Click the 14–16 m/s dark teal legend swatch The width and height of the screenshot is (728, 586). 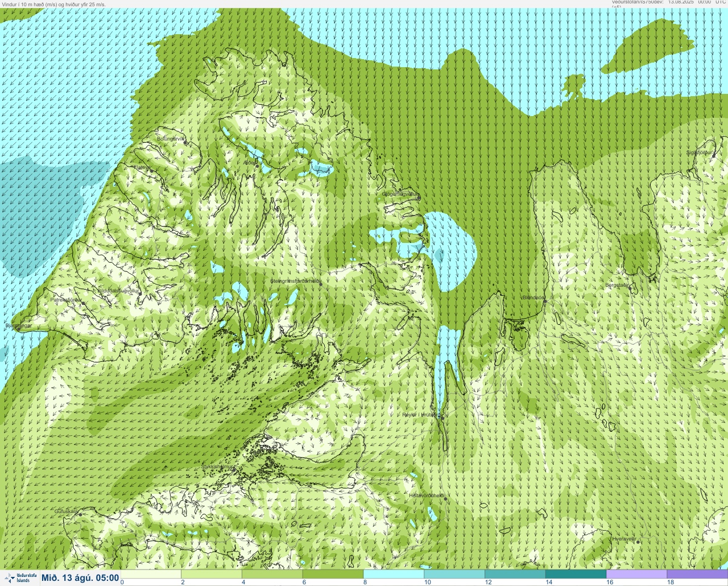click(x=576, y=574)
